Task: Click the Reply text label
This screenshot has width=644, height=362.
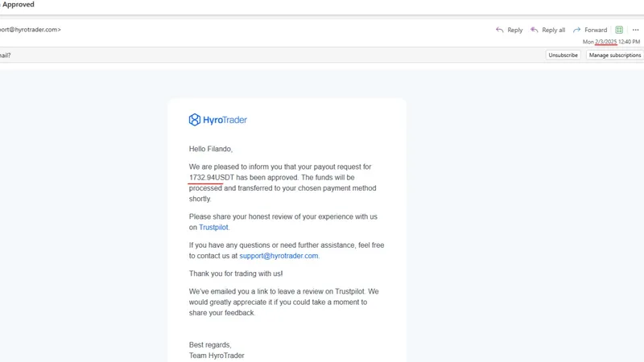Action: click(515, 30)
